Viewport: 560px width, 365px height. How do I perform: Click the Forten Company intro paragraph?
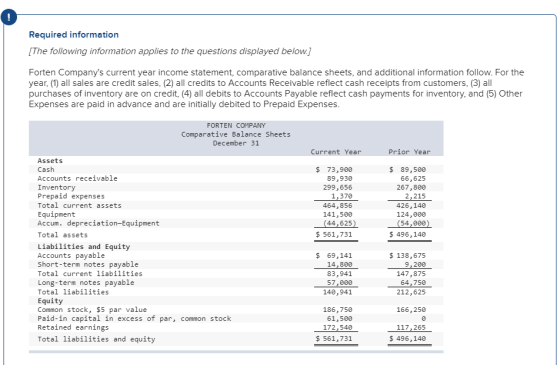coord(276,88)
